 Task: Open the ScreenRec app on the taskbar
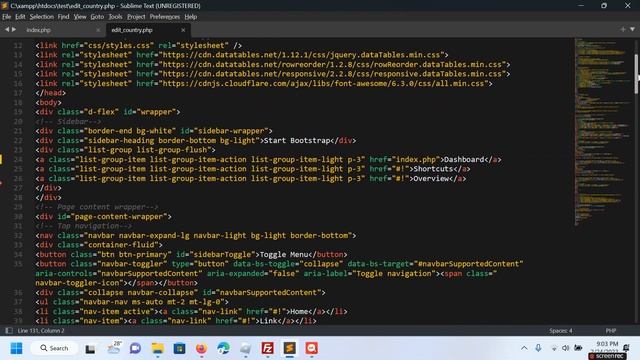coord(311,348)
